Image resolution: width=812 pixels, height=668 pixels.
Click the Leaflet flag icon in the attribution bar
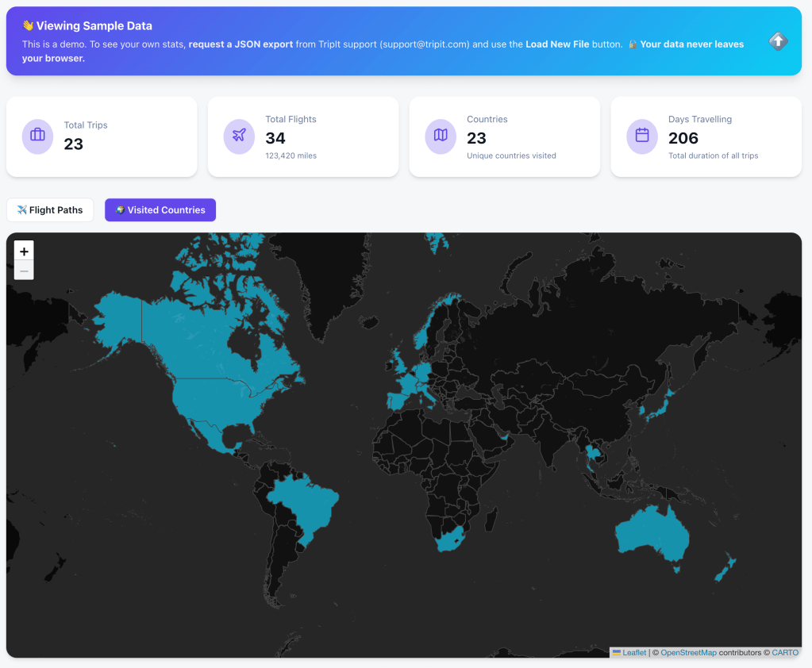[x=617, y=652]
